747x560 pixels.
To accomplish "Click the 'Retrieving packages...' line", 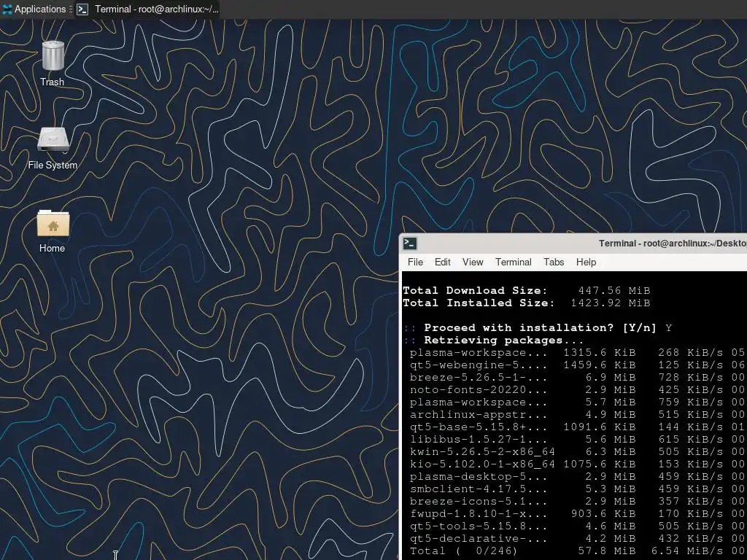I will [x=494, y=340].
